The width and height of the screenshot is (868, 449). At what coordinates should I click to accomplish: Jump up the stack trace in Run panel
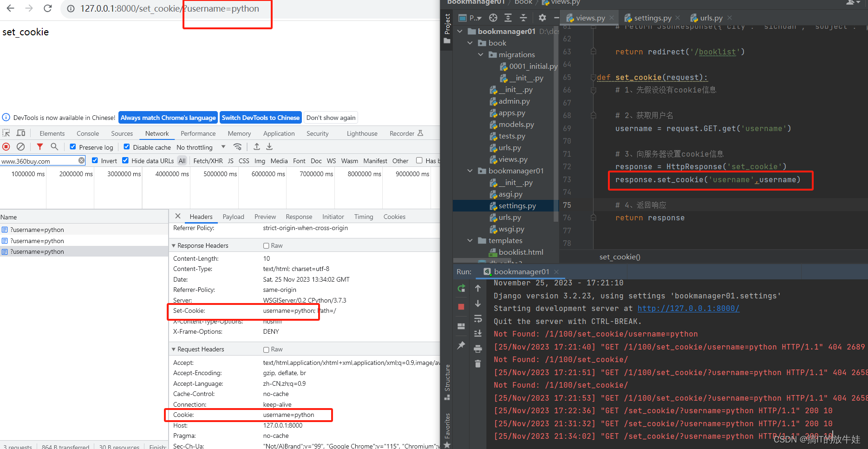(478, 288)
